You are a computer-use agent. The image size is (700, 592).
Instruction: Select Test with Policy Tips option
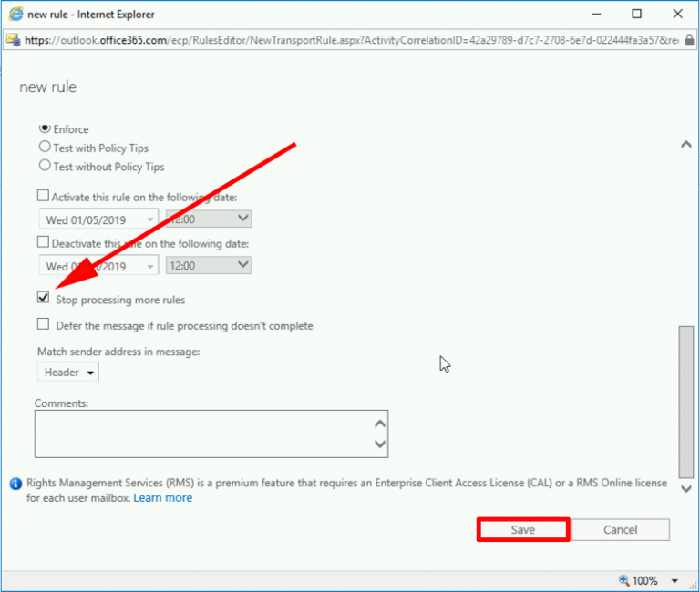point(44,148)
